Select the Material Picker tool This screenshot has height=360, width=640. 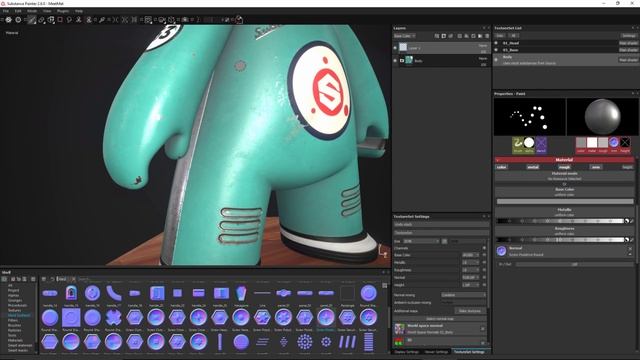102,20
